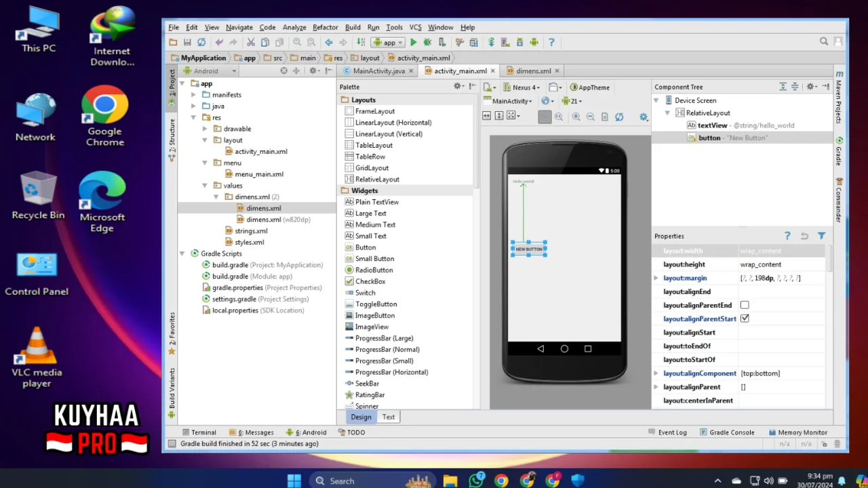Open the TODO tool window button
This screenshot has height=488, width=868.
[351, 432]
